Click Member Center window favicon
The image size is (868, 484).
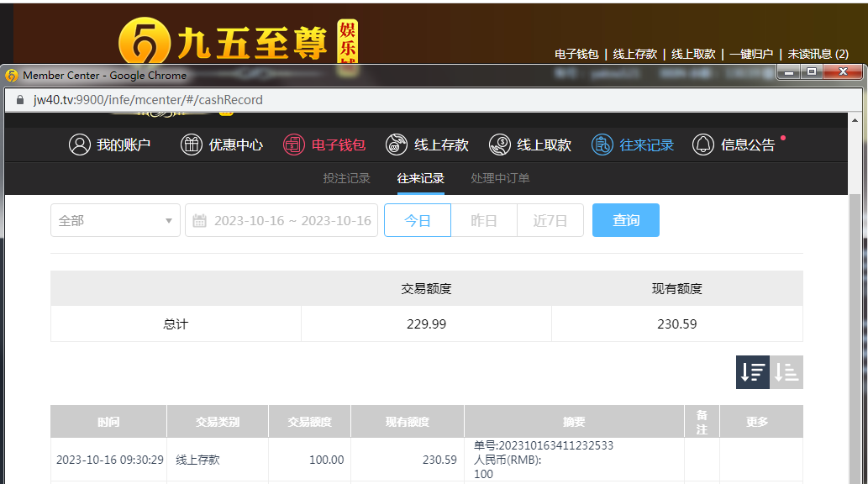(12, 76)
